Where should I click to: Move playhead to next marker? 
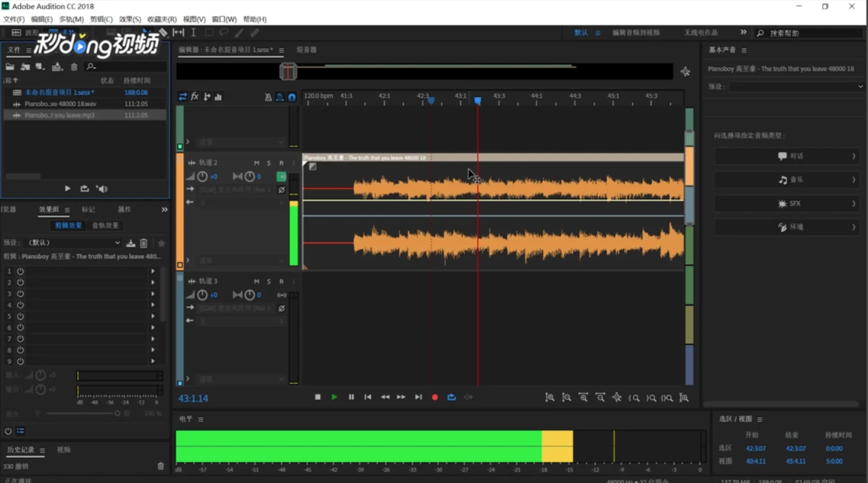(x=418, y=397)
